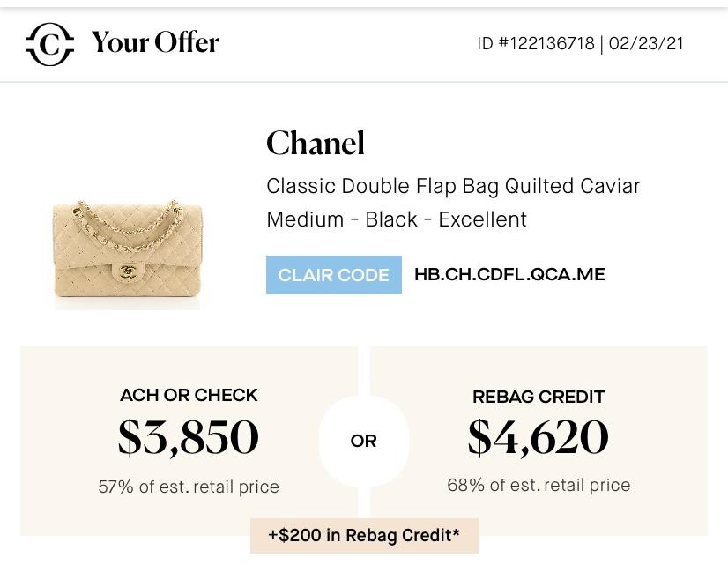The width and height of the screenshot is (728, 587).
Task: Click the Your Offer heading
Action: tap(154, 42)
